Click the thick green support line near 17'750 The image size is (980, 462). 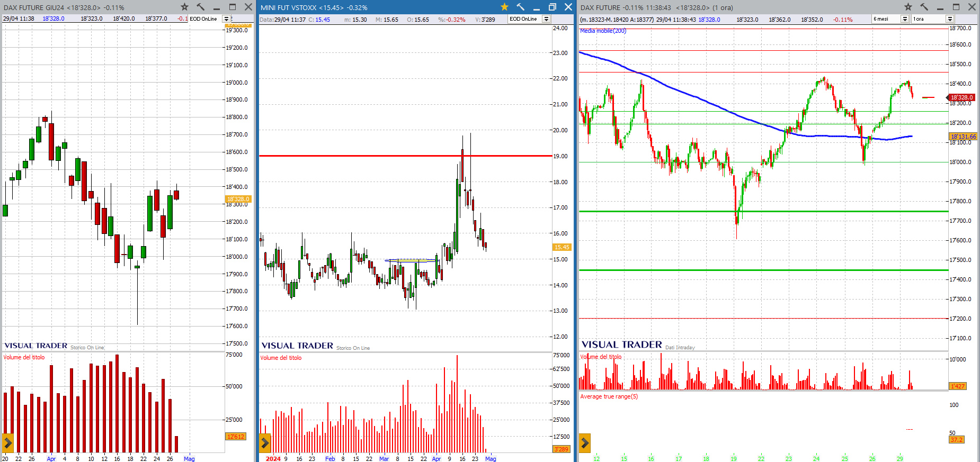[763, 211]
